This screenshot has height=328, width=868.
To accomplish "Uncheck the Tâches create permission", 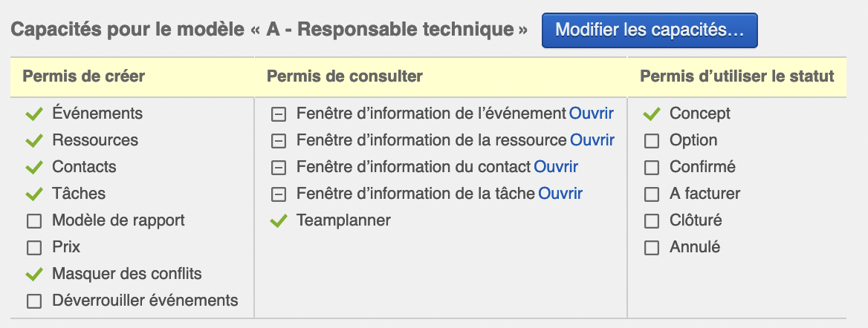I will [34, 194].
